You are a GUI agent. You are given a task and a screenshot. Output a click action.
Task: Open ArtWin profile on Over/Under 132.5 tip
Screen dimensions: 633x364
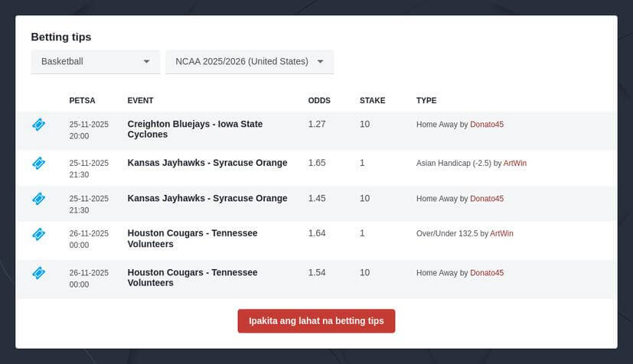click(501, 233)
